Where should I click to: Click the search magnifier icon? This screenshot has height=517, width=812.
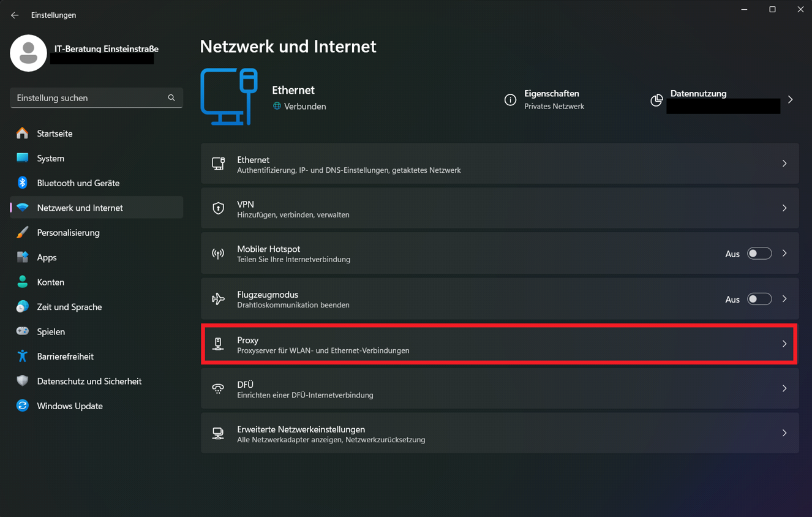[x=171, y=98]
